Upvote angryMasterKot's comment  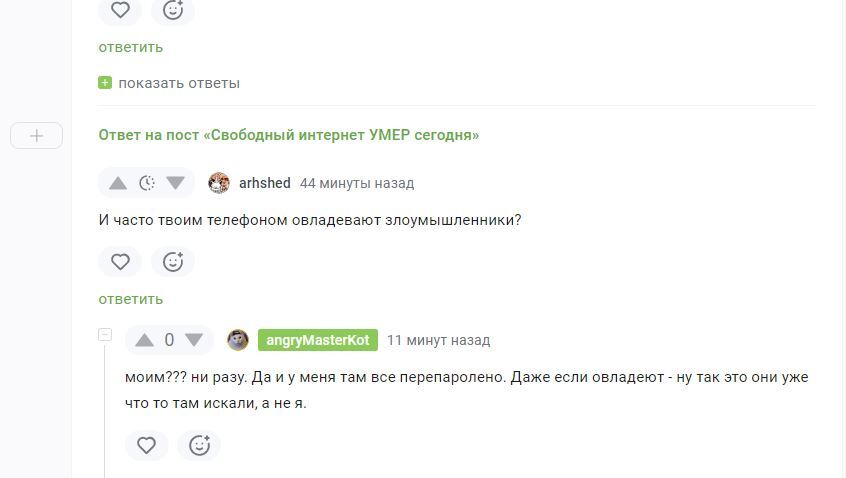[x=144, y=340]
